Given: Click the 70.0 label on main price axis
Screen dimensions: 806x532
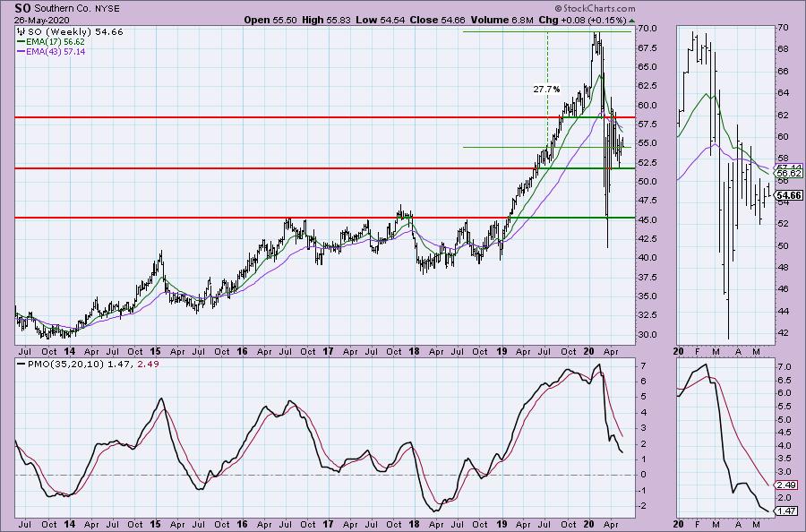Looking at the screenshot, I should (x=650, y=29).
